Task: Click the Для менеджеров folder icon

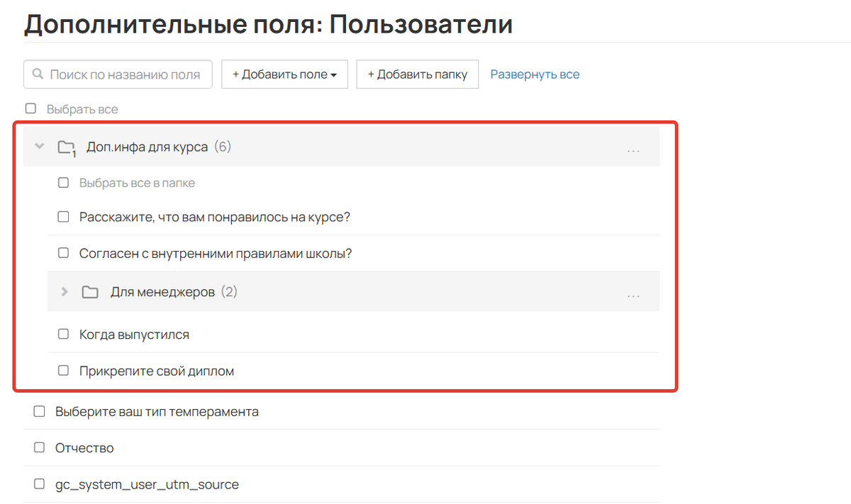Action: [90, 292]
